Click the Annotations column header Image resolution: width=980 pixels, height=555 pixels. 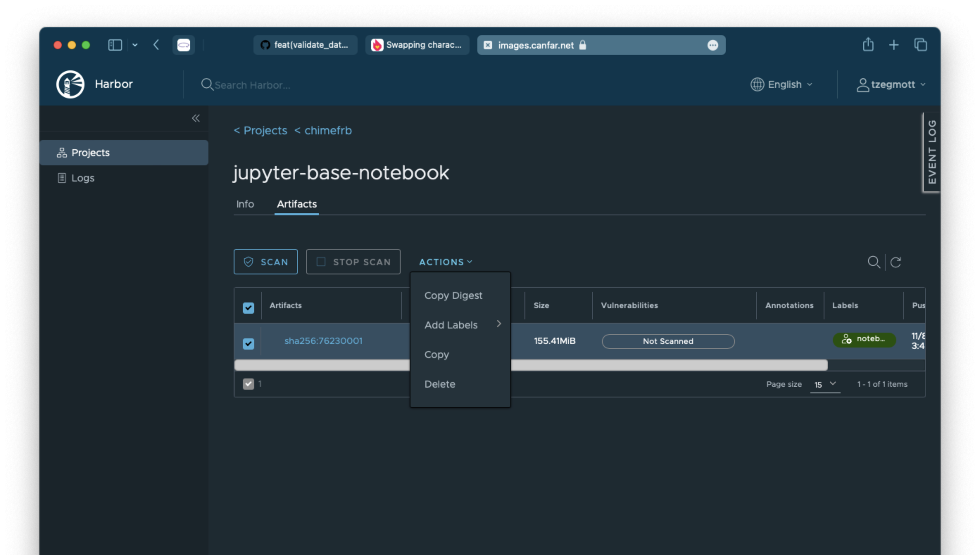pyautogui.click(x=789, y=305)
